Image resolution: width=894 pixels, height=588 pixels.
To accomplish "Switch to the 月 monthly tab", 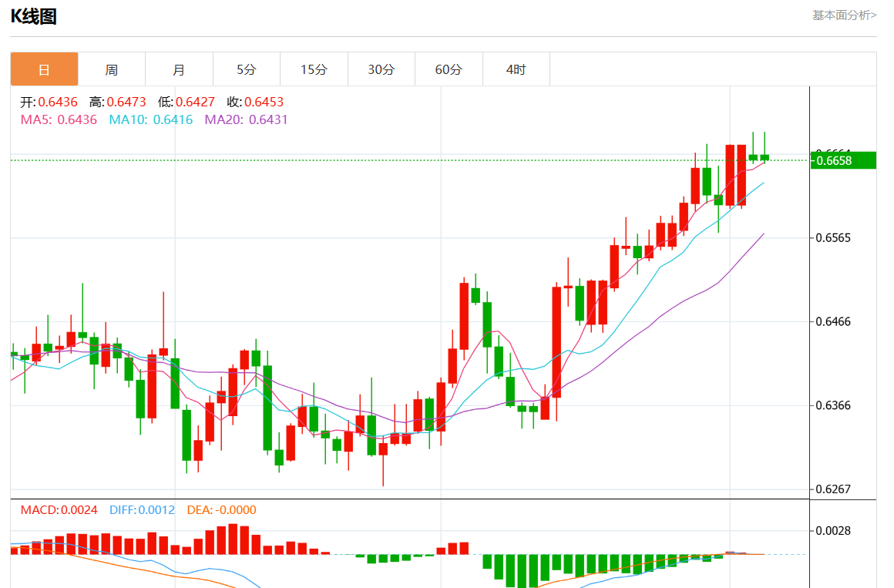I will (x=179, y=69).
